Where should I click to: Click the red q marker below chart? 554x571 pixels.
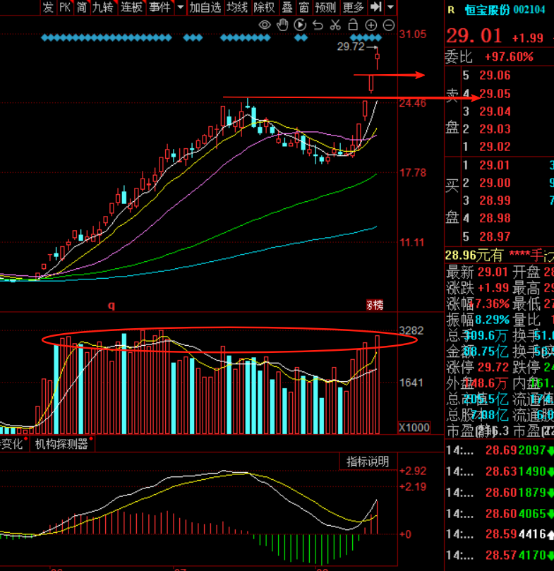[x=111, y=305]
